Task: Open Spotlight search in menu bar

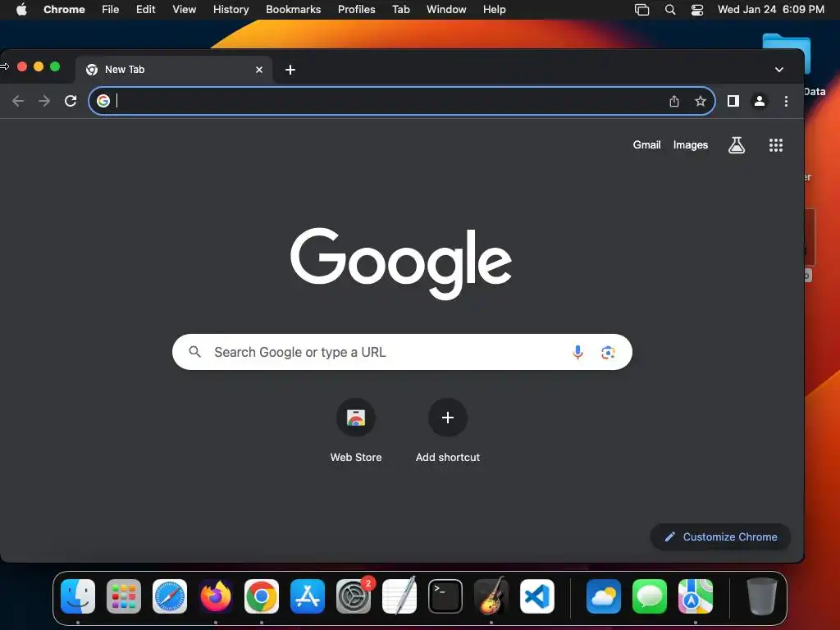Action: (669, 9)
